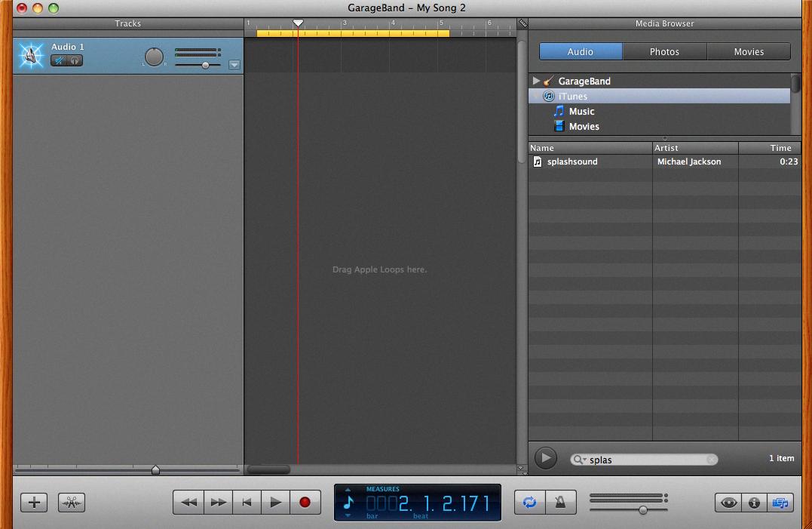Switch LCD mode using down arrow

click(x=348, y=515)
